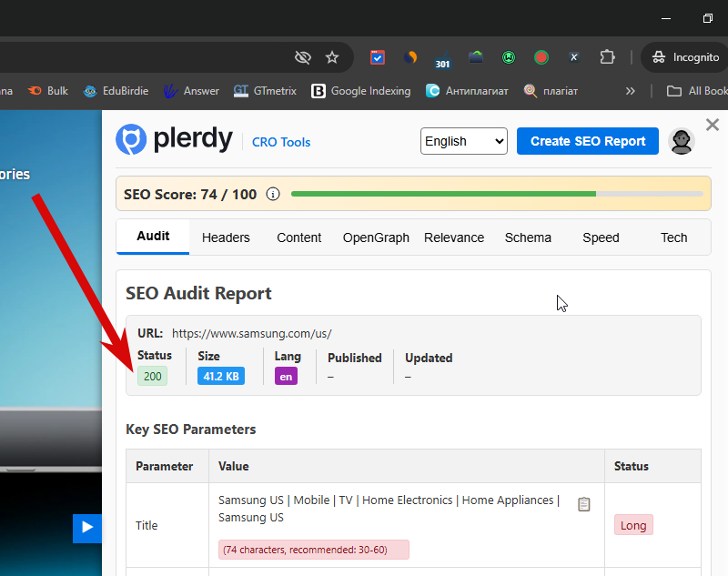Image resolution: width=728 pixels, height=576 pixels.
Task: Switch to the Schema tab
Action: (x=528, y=237)
